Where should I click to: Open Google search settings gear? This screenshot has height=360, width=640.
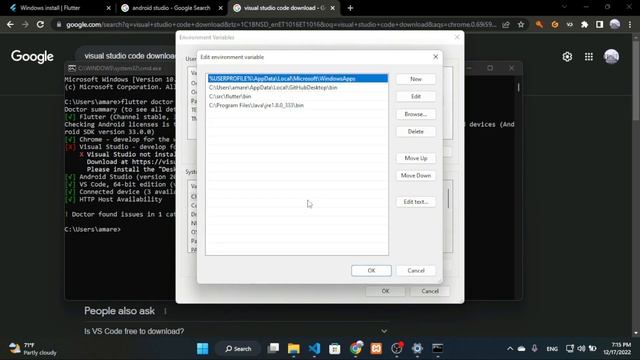(567, 57)
